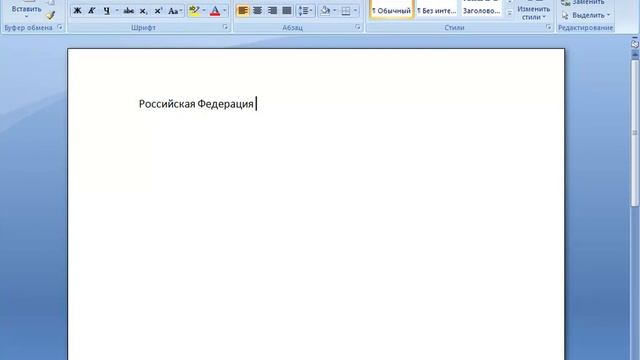This screenshot has height=360, width=640.
Task: Open Абзац dialog launcher
Action: [x=358, y=27]
